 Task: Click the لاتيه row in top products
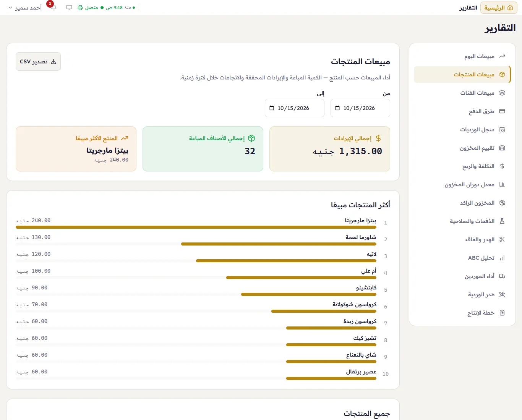203,256
